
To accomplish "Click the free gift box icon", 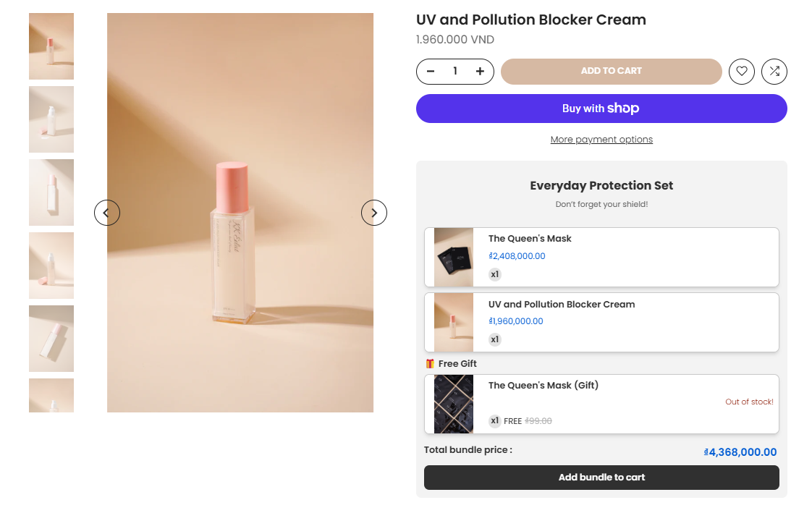I will [x=428, y=363].
